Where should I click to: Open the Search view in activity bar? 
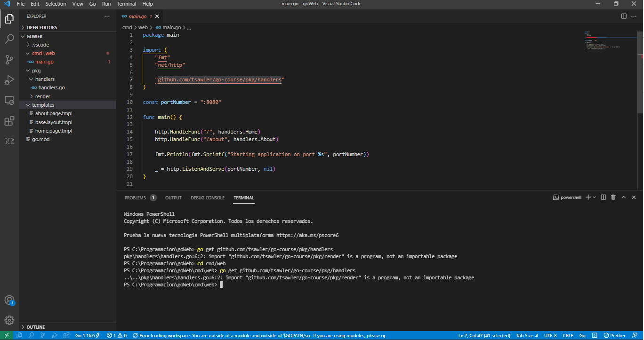pos(9,39)
